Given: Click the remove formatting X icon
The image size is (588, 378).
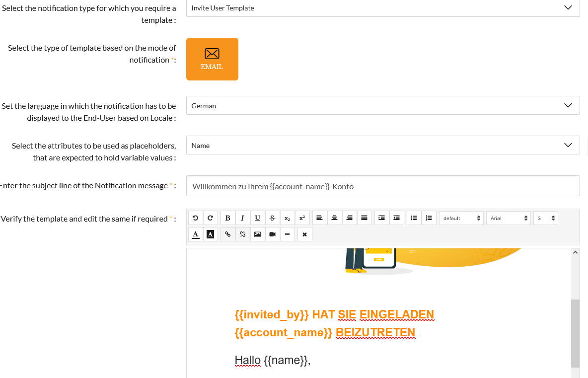Looking at the screenshot, I should pos(305,234).
